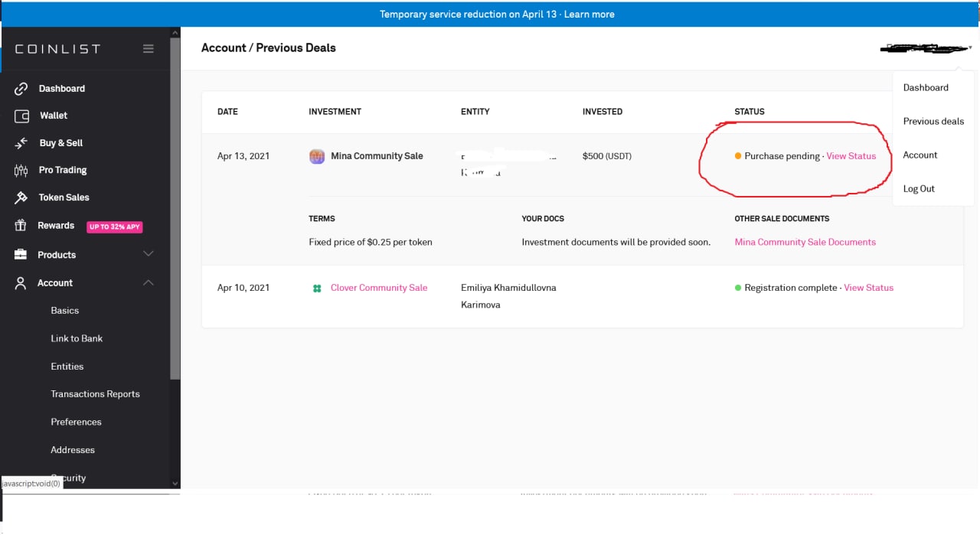The width and height of the screenshot is (980, 535).
Task: Open Transactions Reports under Account
Action: [x=96, y=394]
